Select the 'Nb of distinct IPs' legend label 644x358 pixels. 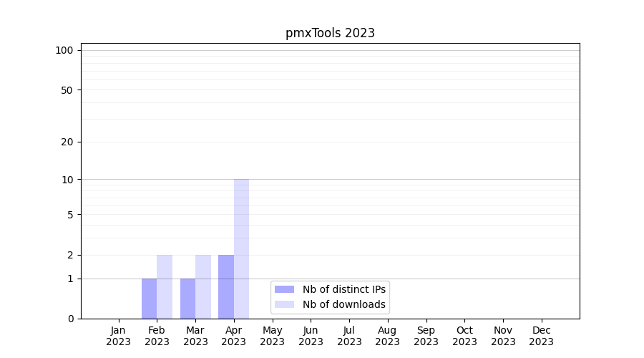[x=343, y=289]
